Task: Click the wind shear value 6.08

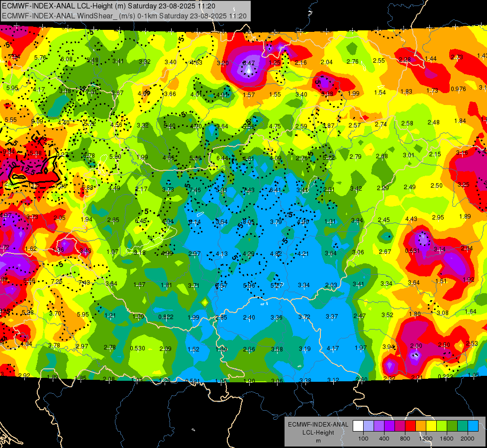Action: click(67, 59)
